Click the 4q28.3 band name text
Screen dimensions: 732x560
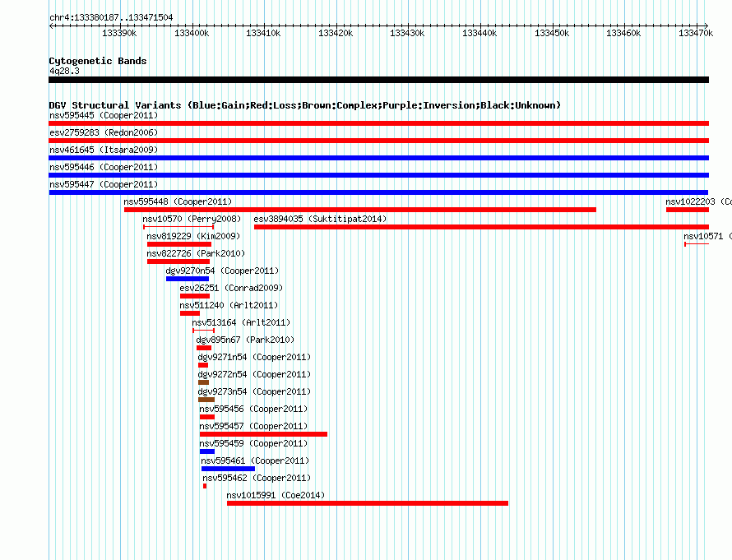tap(64, 71)
